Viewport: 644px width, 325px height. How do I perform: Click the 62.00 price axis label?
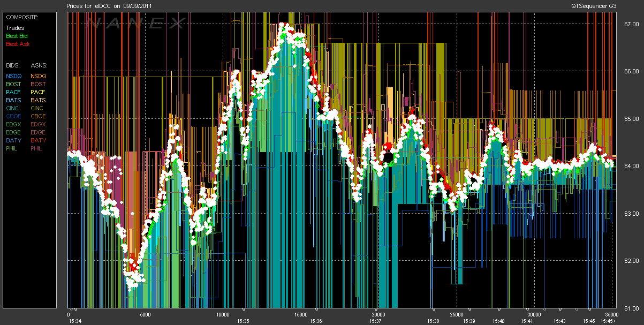pyautogui.click(x=631, y=261)
